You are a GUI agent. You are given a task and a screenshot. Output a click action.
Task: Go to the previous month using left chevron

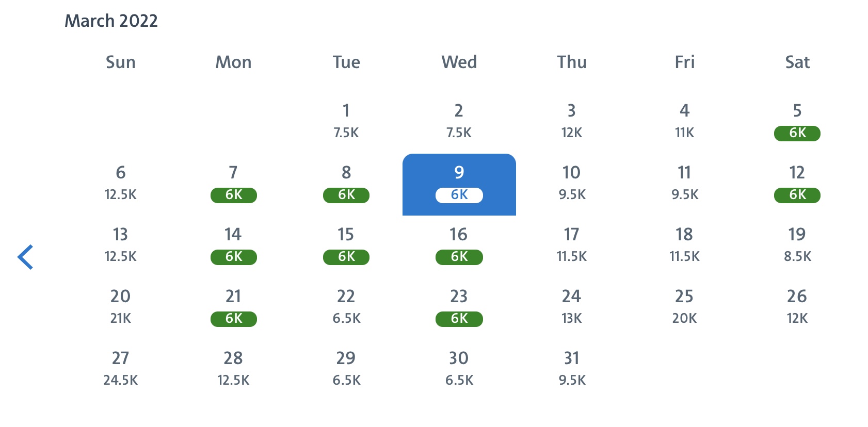coord(25,257)
